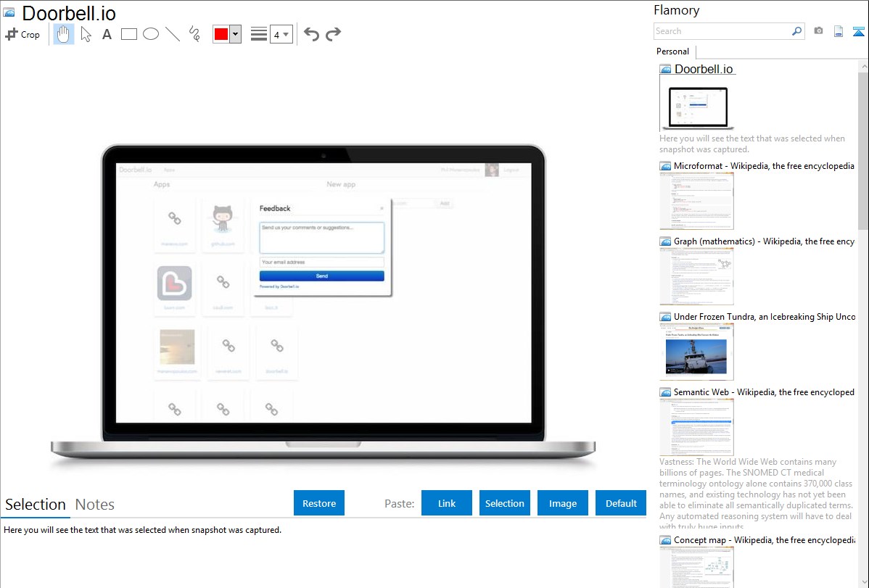Paste as Link button
This screenshot has height=588, width=869.
[447, 503]
